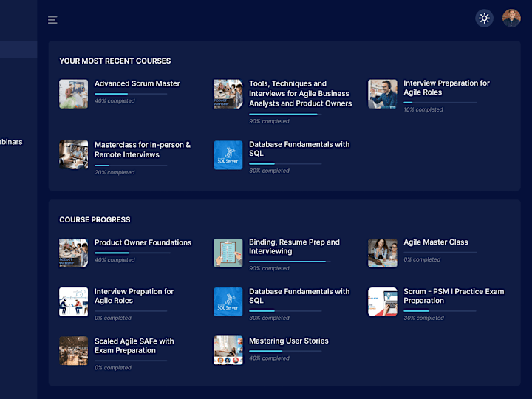Click '20% completed' under Masterclass course
Screen dimensions: 532x399
point(115,172)
